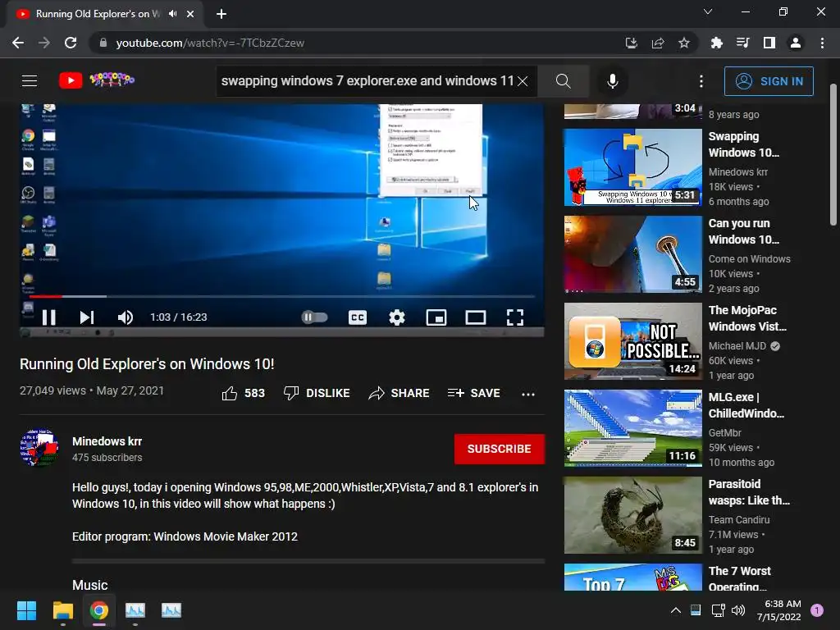Click Team Candiru channel name
Screen dimensions: 840x630
739,519
